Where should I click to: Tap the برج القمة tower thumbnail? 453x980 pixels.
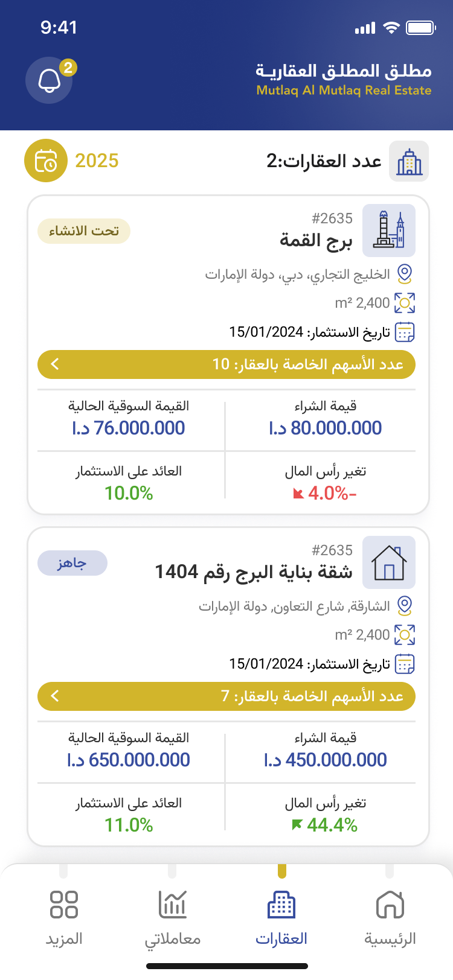[389, 231]
